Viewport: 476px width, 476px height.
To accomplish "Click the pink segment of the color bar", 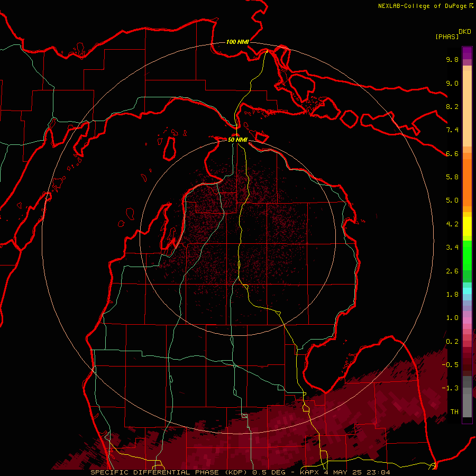I will coord(467,321).
